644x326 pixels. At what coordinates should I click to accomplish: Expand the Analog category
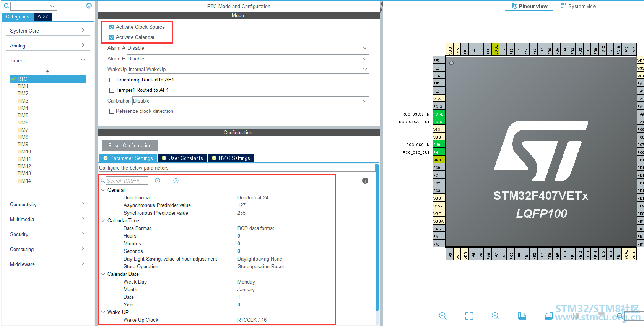(47, 46)
